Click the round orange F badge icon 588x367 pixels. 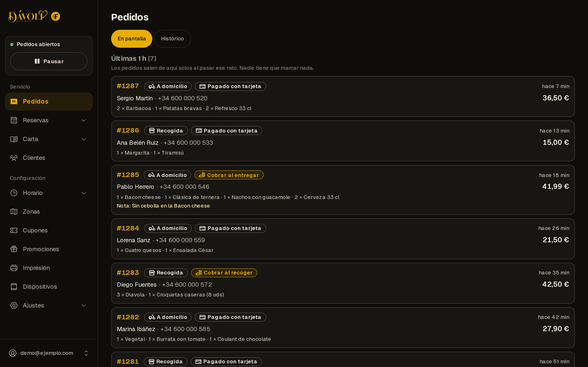56,16
